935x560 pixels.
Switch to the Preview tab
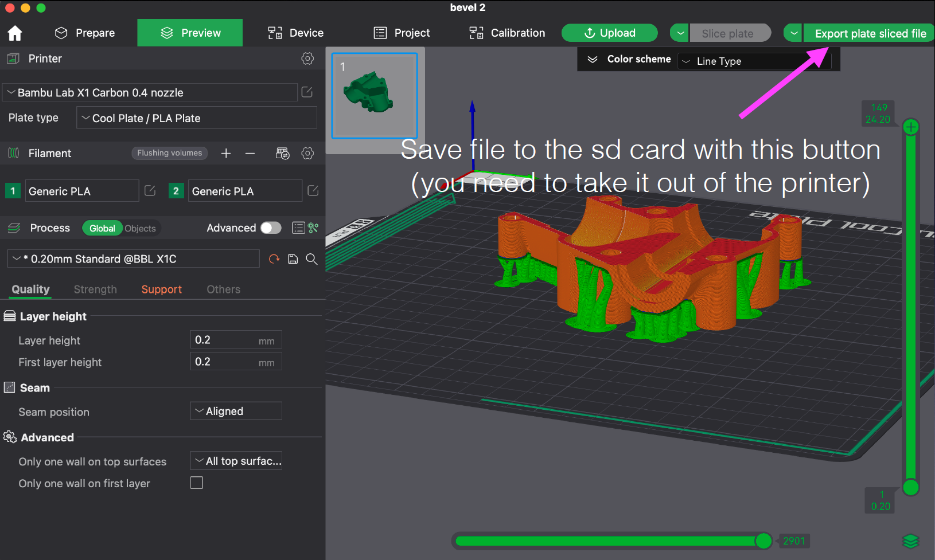coord(190,33)
